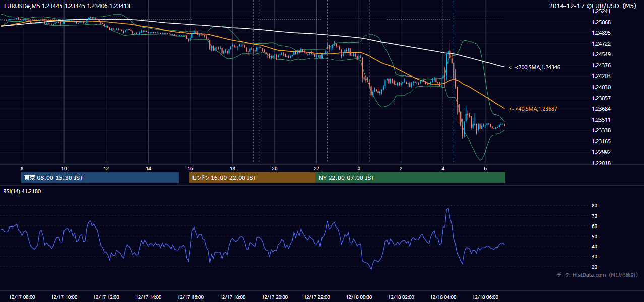The height and width of the screenshot is (302, 644).
Task: Click hour marker 4 under price chart
Action: (x=443, y=168)
